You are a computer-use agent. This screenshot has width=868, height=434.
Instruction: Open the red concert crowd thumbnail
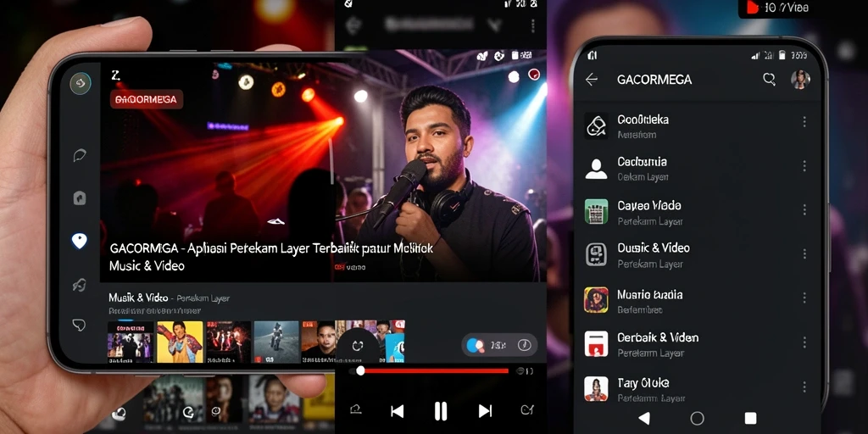point(228,342)
